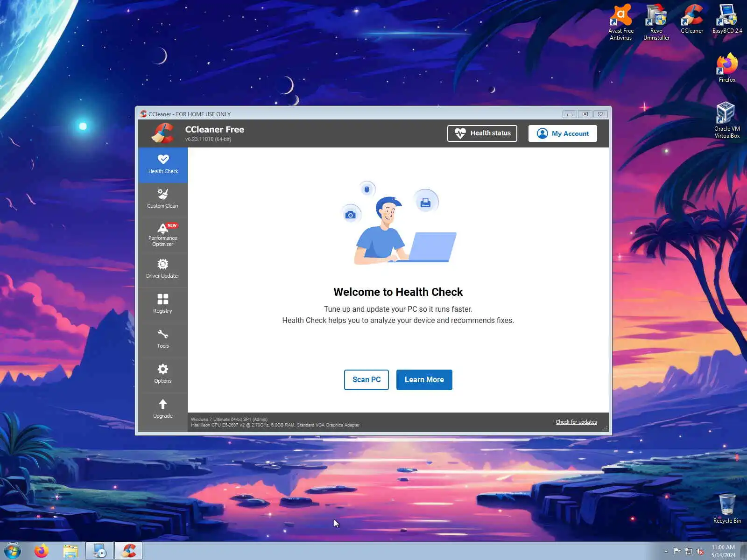Click the CCleaner title bar icon
Viewport: 747px width, 560px height.
[x=143, y=114]
